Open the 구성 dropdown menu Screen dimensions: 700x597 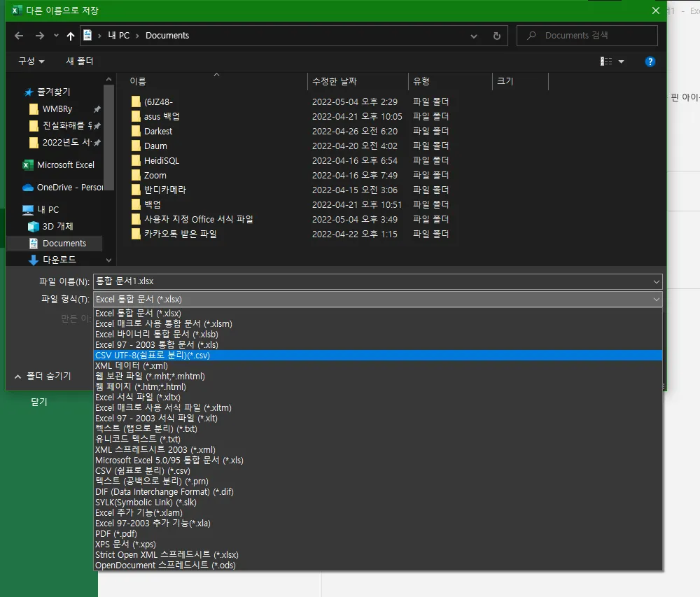31,61
